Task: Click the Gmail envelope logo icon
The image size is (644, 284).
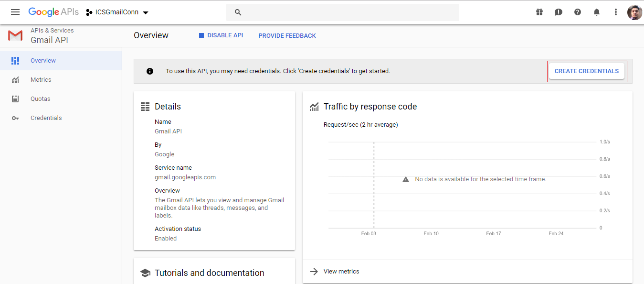Action: (15, 35)
